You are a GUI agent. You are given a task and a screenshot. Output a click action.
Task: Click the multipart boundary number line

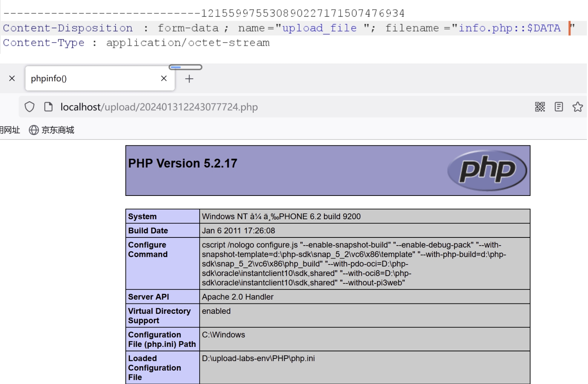(x=204, y=14)
